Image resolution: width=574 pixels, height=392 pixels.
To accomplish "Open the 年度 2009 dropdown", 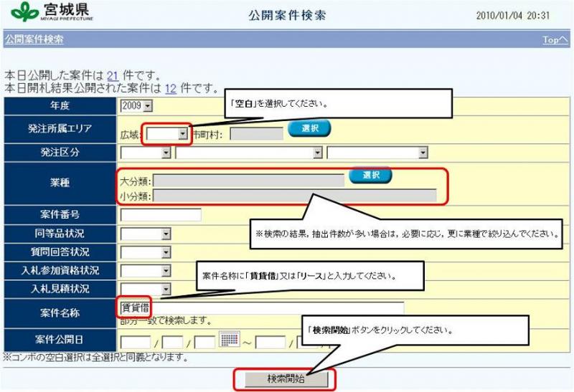I will pyautogui.click(x=136, y=106).
